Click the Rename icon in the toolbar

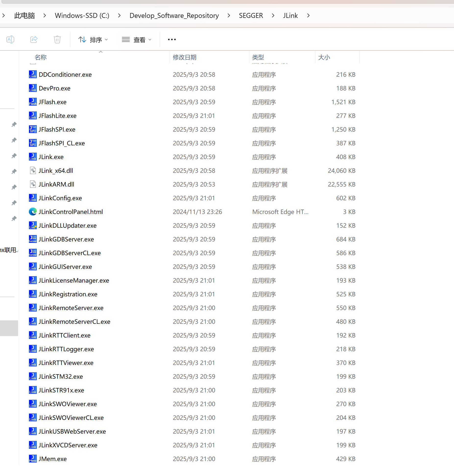click(10, 39)
